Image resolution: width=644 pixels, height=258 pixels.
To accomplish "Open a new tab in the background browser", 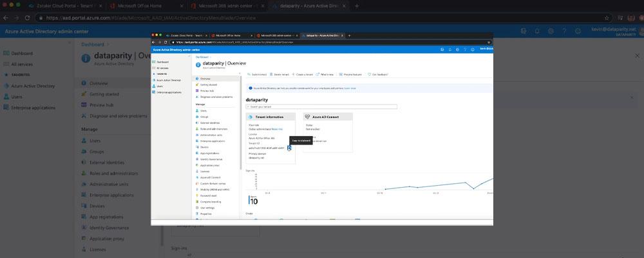I will [357, 6].
